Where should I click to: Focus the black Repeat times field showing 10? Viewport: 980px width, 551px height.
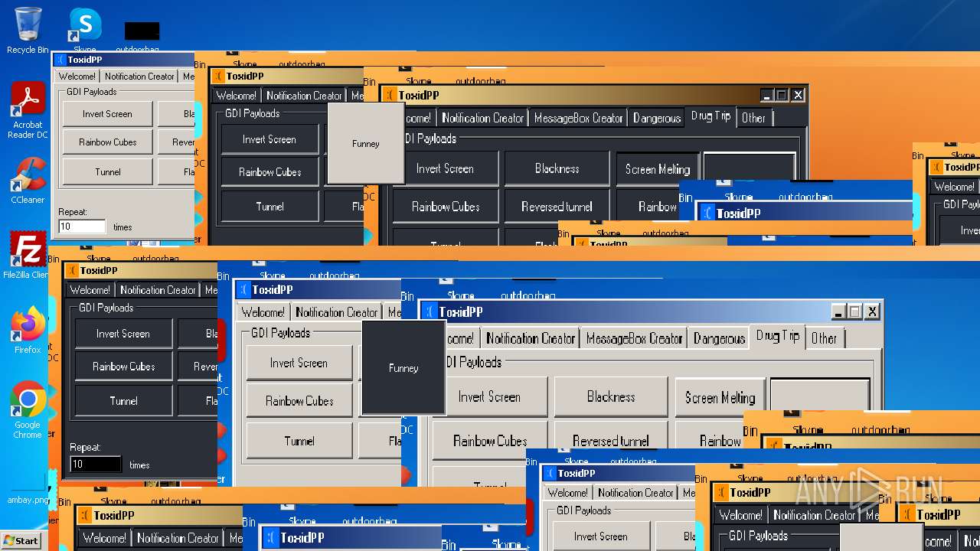96,464
